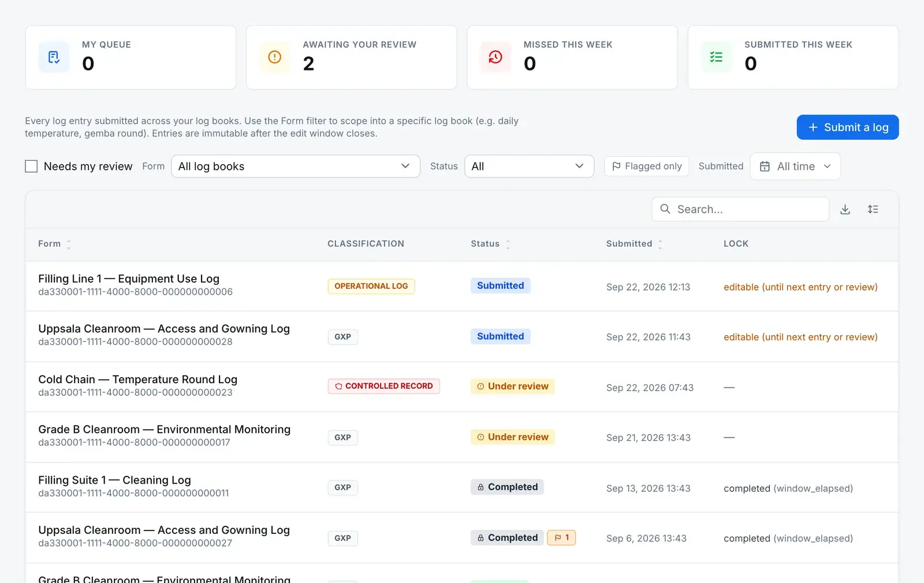Toggle the Flagged only filter
Viewport: 924px width, 583px height.
(x=646, y=166)
